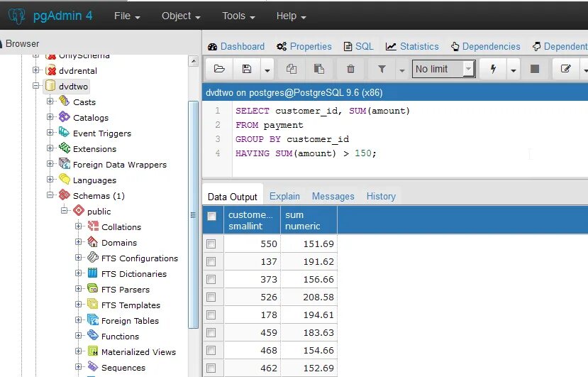Switch to the SQL tab
The height and width of the screenshot is (377, 588).
[358, 47]
